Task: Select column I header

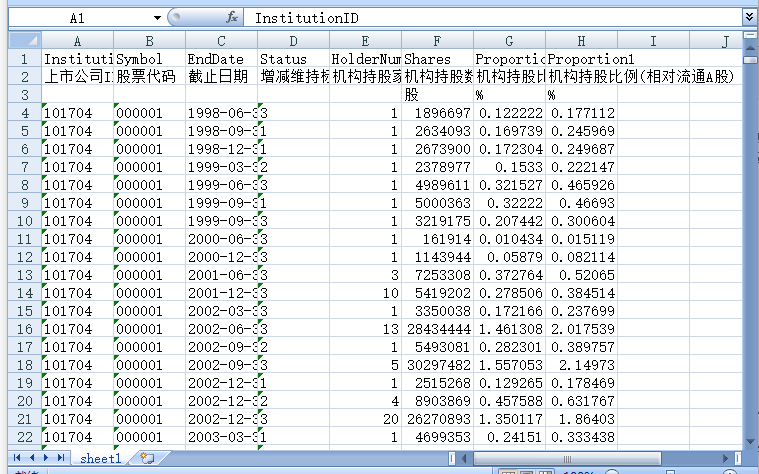Action: pos(653,41)
